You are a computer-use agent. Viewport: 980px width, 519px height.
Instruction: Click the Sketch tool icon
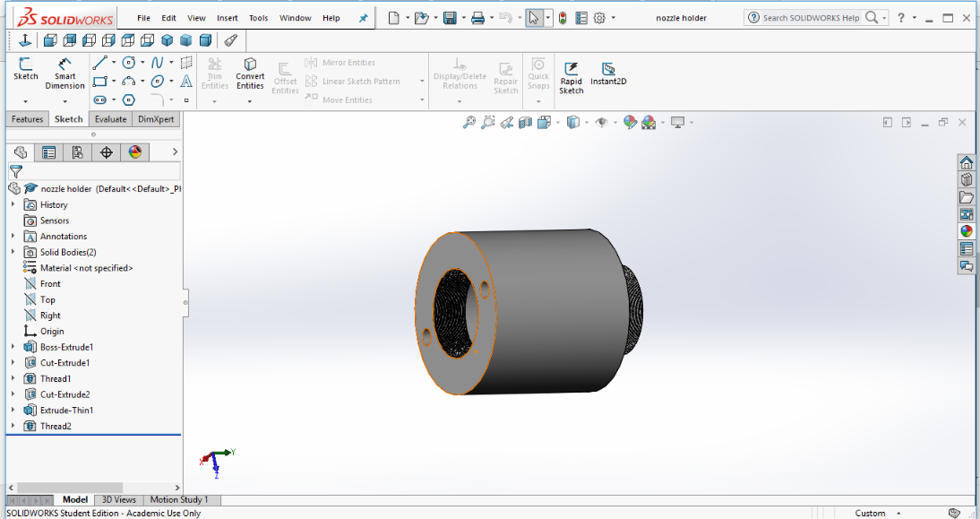click(x=26, y=63)
